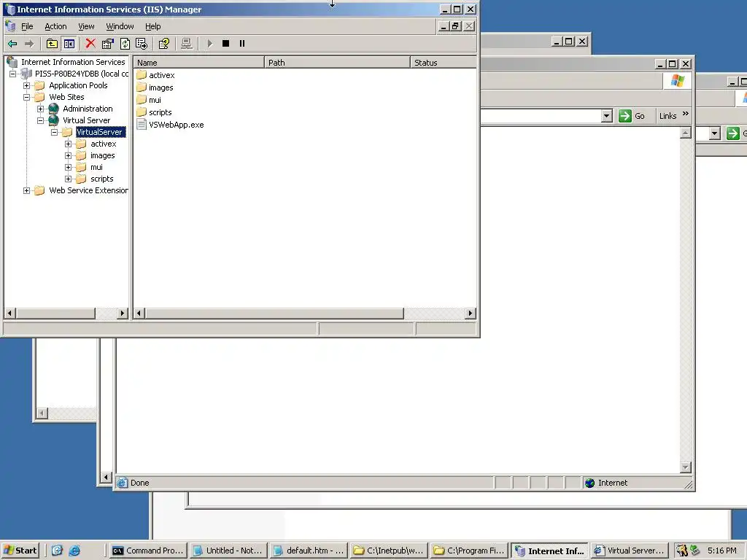Click the Path column header
Image resolution: width=747 pixels, height=560 pixels.
[337, 63]
